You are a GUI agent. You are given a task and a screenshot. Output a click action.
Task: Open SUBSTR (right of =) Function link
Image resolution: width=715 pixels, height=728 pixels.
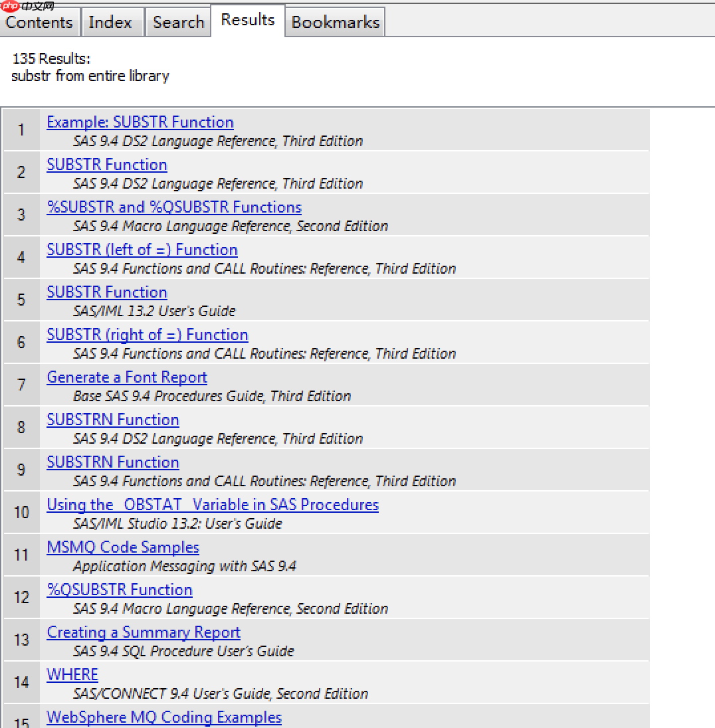pyautogui.click(x=148, y=335)
